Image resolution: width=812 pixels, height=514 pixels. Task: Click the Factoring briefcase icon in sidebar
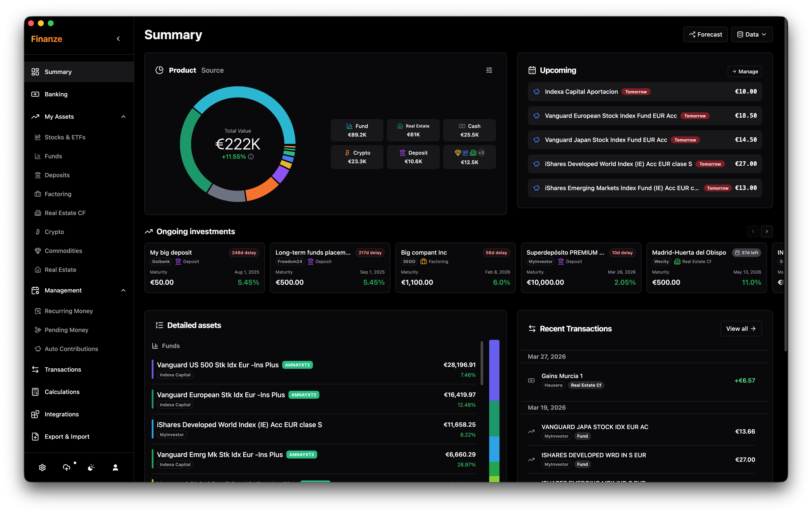(x=38, y=194)
